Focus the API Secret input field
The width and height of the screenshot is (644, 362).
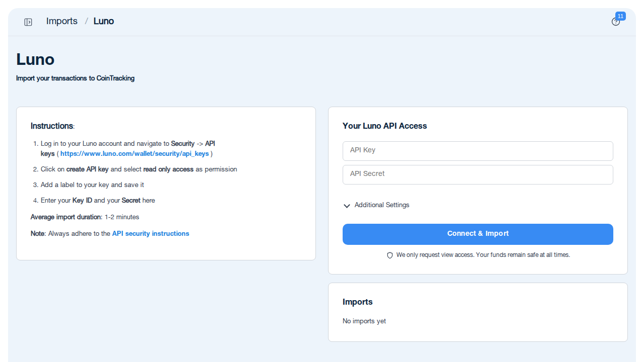(478, 174)
